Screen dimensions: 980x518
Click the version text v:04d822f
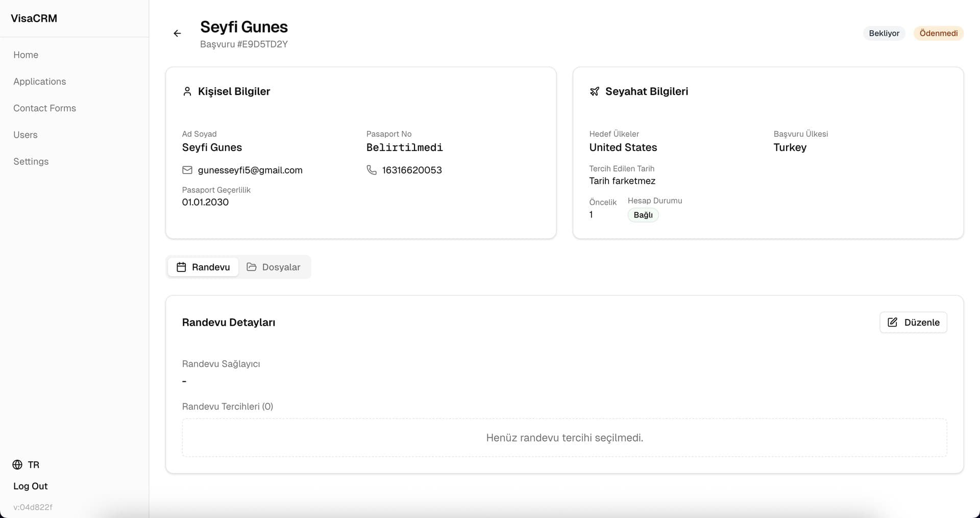coord(33,507)
